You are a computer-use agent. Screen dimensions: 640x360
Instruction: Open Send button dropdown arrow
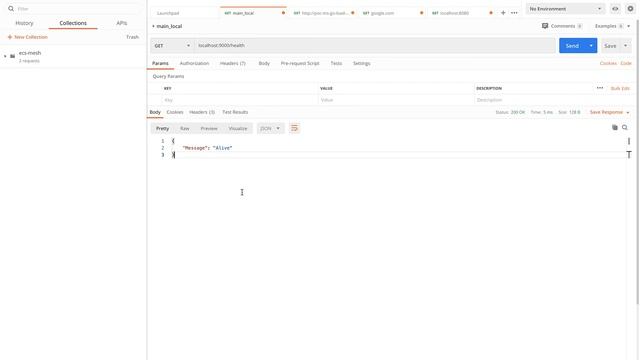(x=591, y=46)
